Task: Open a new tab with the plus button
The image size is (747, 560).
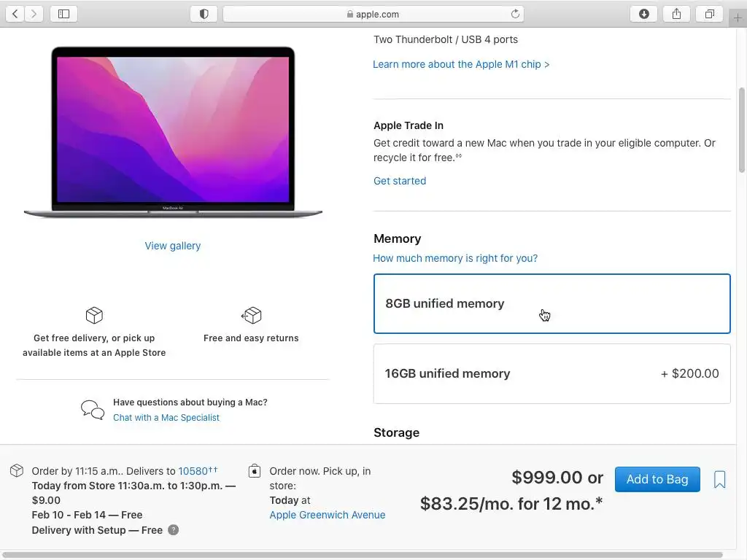Action: (x=738, y=18)
